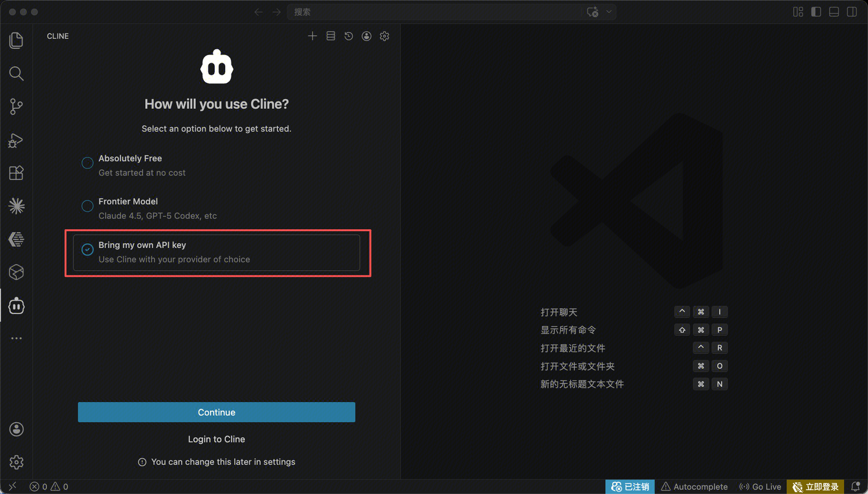Open the cube icon view in the activity bar
This screenshot has width=868, height=494.
click(x=16, y=272)
